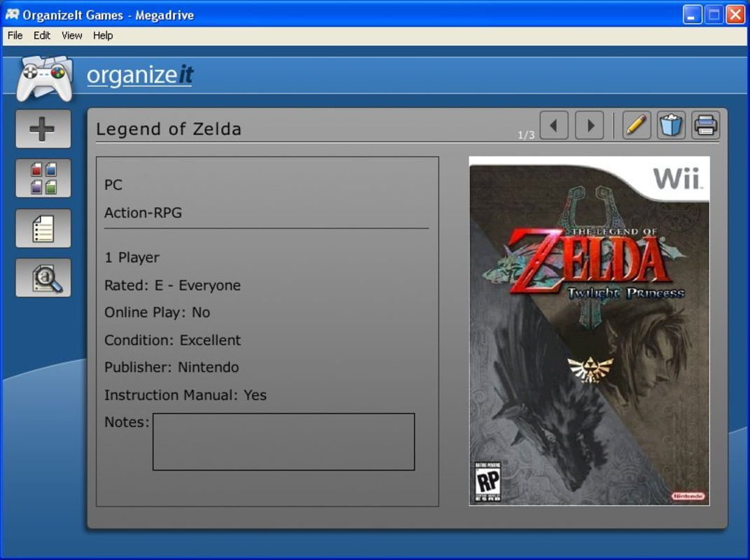Viewport: 750px width, 560px height.
Task: Go to the previous game record
Action: pyautogui.click(x=553, y=125)
